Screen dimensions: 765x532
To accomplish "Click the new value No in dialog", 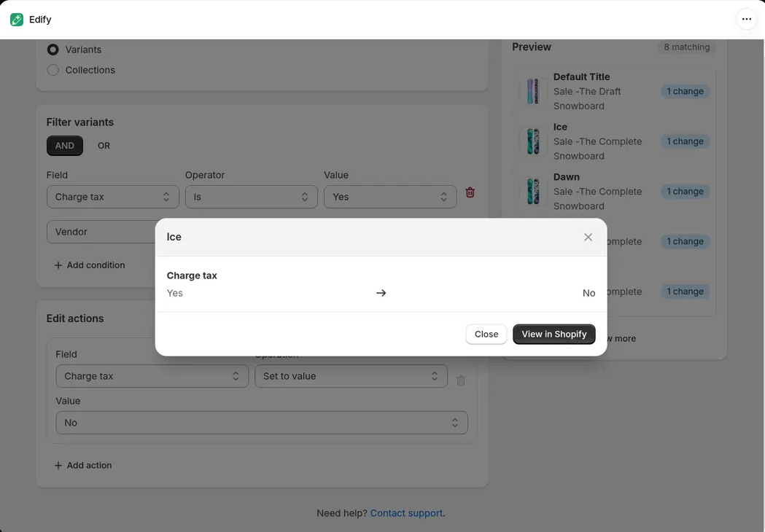I will coord(589,293).
